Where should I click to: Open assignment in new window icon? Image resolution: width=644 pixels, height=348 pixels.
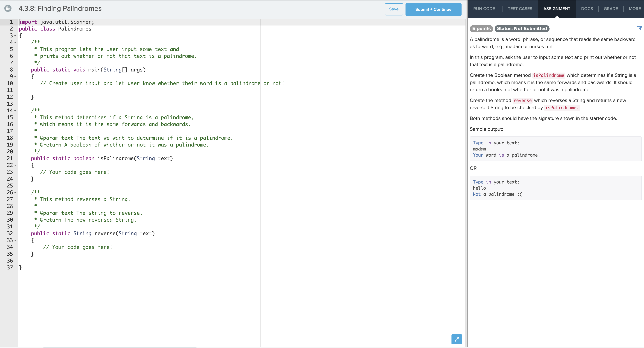tap(639, 28)
